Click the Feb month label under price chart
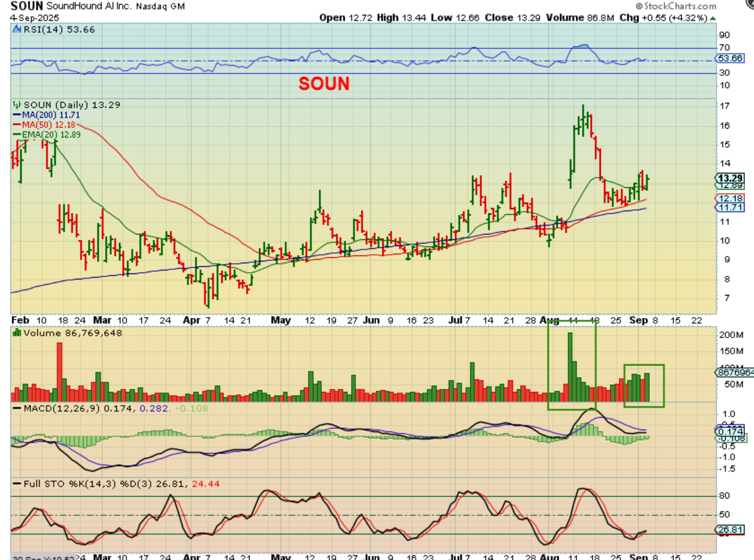Image resolution: width=754 pixels, height=560 pixels. [20, 320]
